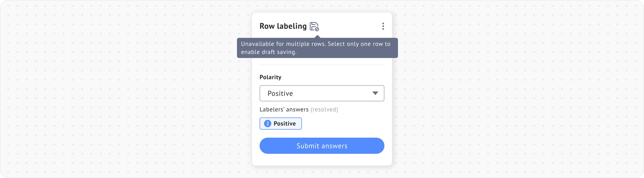Select the Positive labelers' answer chip

click(280, 124)
